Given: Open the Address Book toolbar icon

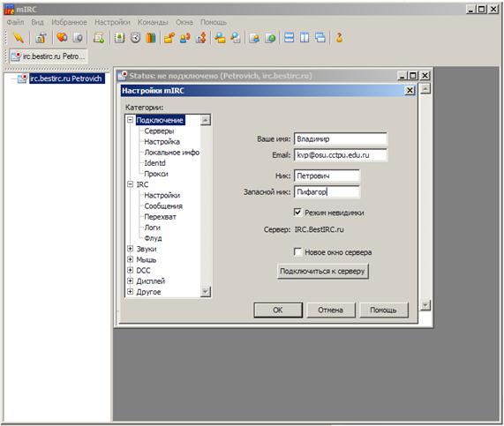Looking at the screenshot, I should 119,38.
